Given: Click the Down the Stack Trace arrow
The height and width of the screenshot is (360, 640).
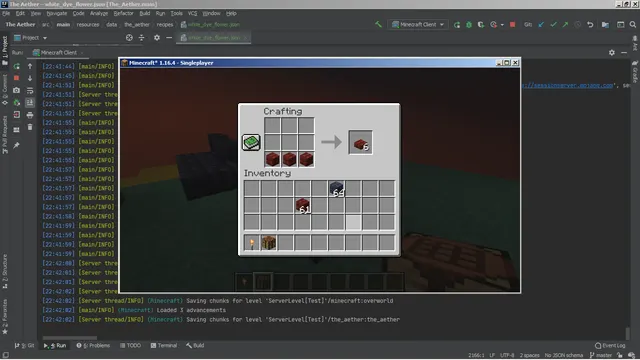Looking at the screenshot, I should click(x=30, y=78).
